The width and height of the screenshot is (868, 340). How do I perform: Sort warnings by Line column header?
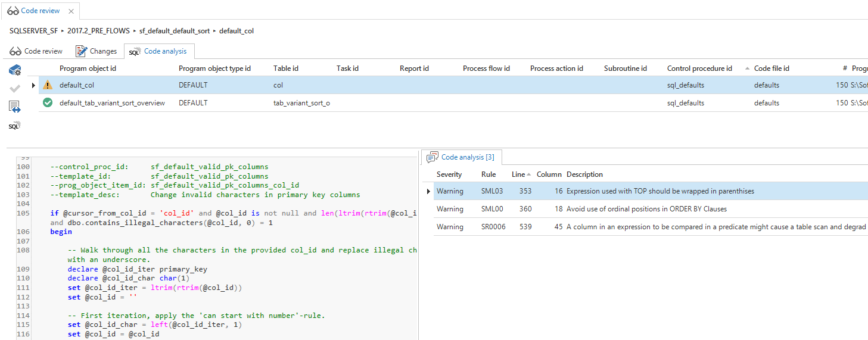518,174
